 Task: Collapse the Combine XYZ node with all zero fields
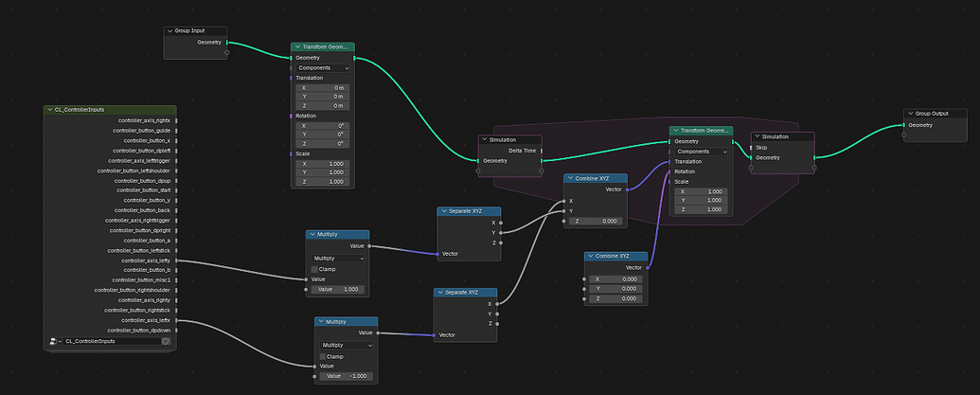pyautogui.click(x=591, y=257)
